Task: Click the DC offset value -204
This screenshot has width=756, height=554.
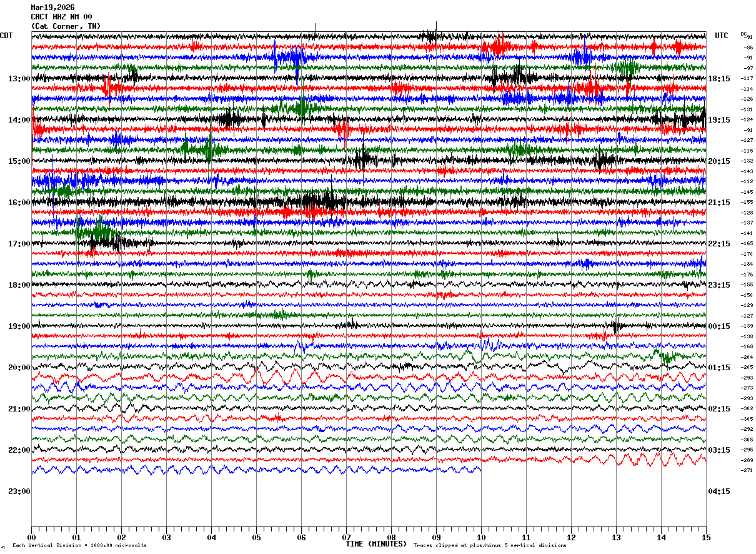Action: pos(747,357)
